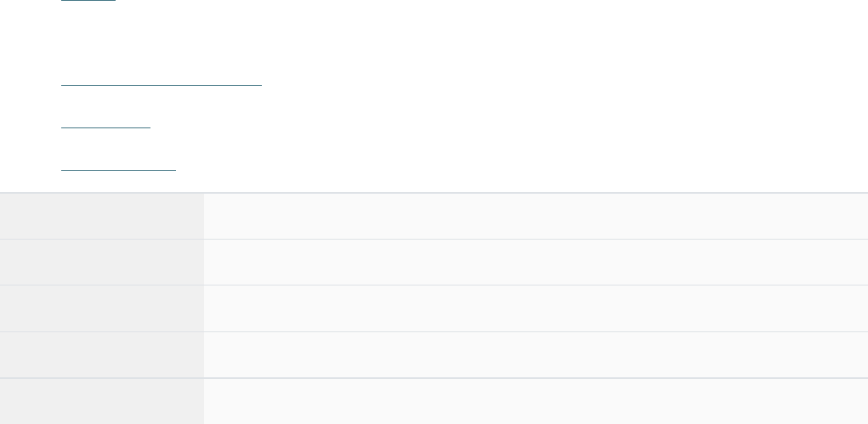The image size is (868, 424).
Task: Click the top border of the table
Action: [434, 193]
